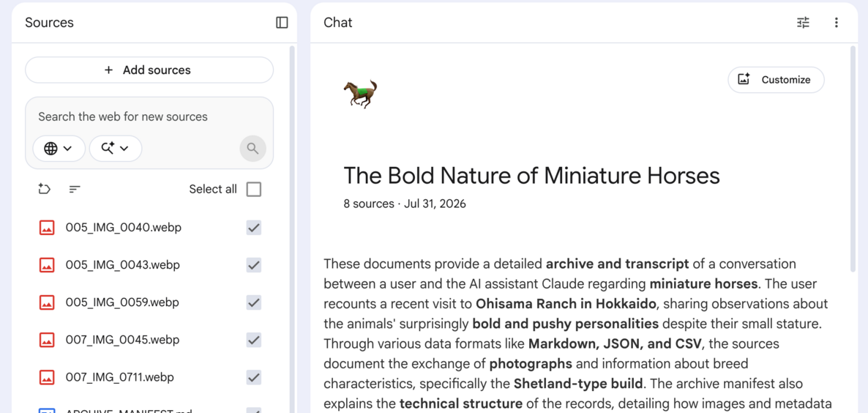Click the '8 sources · Jul 31, 2026' text
This screenshot has height=413, width=868.
(405, 204)
